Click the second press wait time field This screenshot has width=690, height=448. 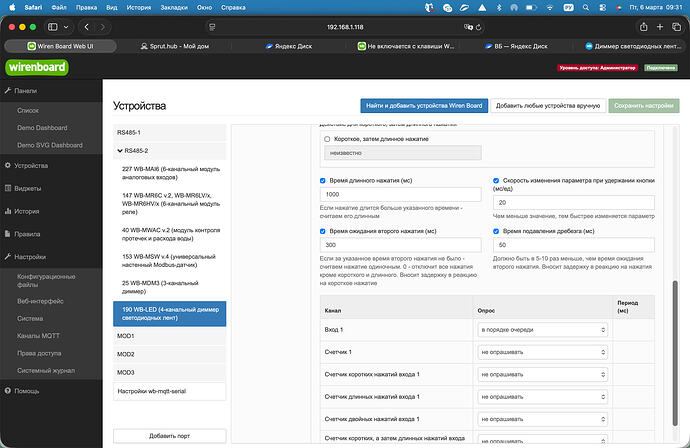[400, 245]
